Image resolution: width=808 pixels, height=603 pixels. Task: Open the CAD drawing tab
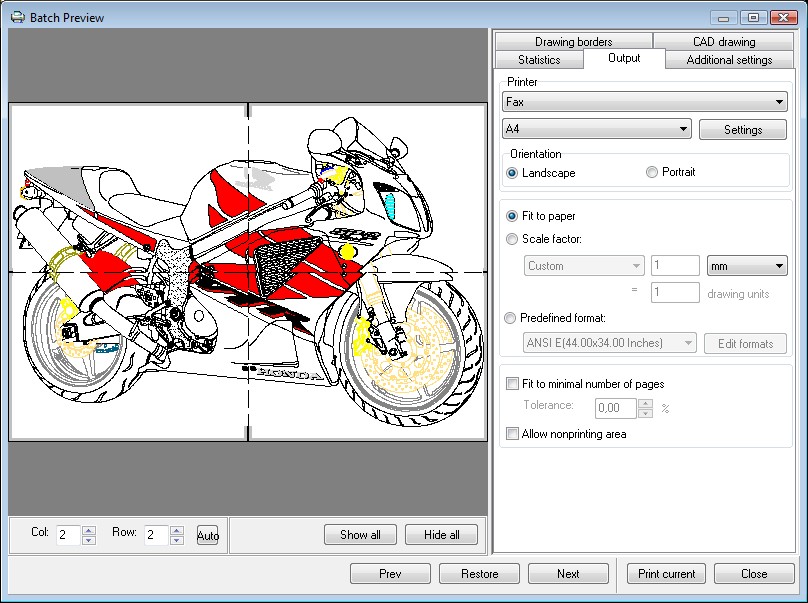[x=723, y=42]
